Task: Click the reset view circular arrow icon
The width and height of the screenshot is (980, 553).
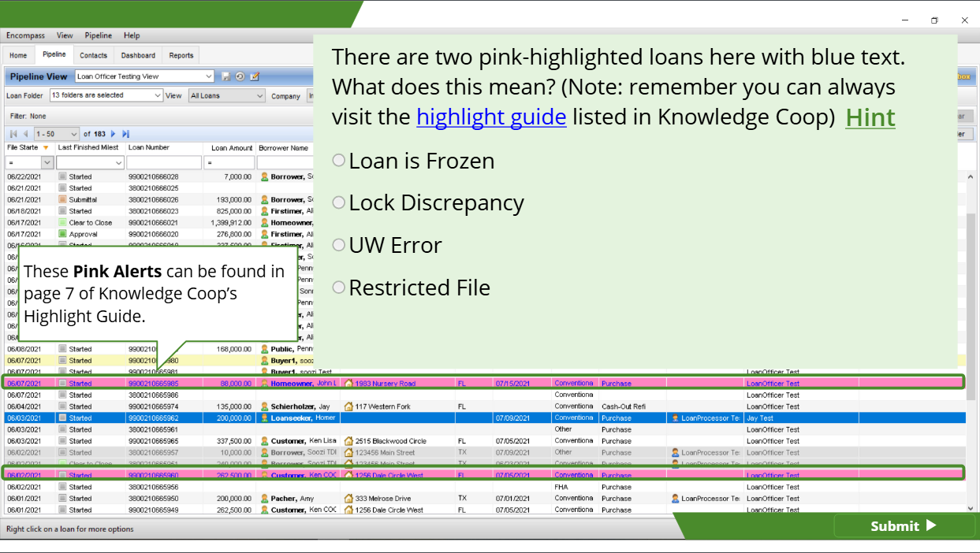Action: 240,76
